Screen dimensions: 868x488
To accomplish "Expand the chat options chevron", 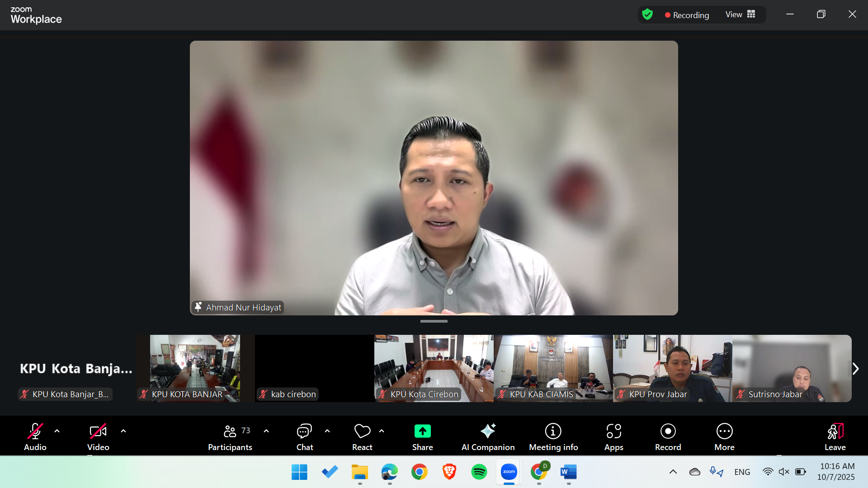I will 327,431.
